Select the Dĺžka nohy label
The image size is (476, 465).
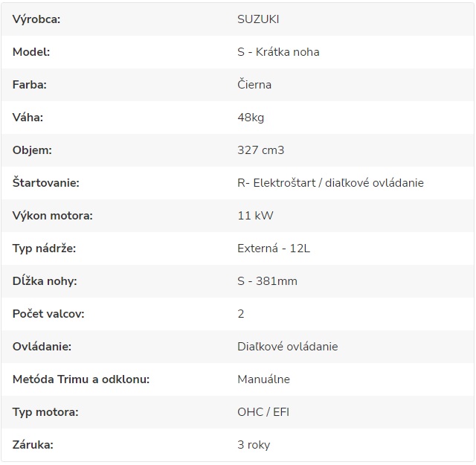click(45, 281)
